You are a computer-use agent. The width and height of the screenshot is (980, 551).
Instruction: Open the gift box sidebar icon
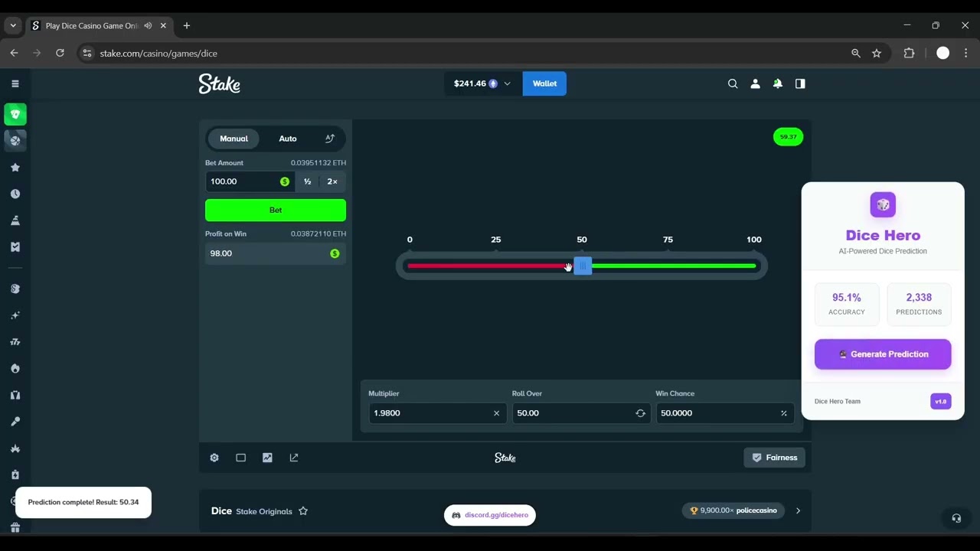pyautogui.click(x=15, y=527)
